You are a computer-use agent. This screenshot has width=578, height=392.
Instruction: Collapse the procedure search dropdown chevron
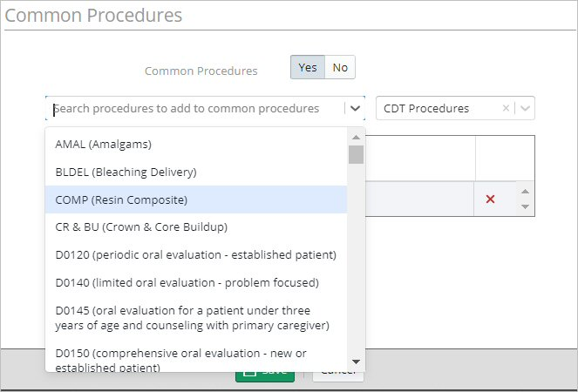click(355, 108)
